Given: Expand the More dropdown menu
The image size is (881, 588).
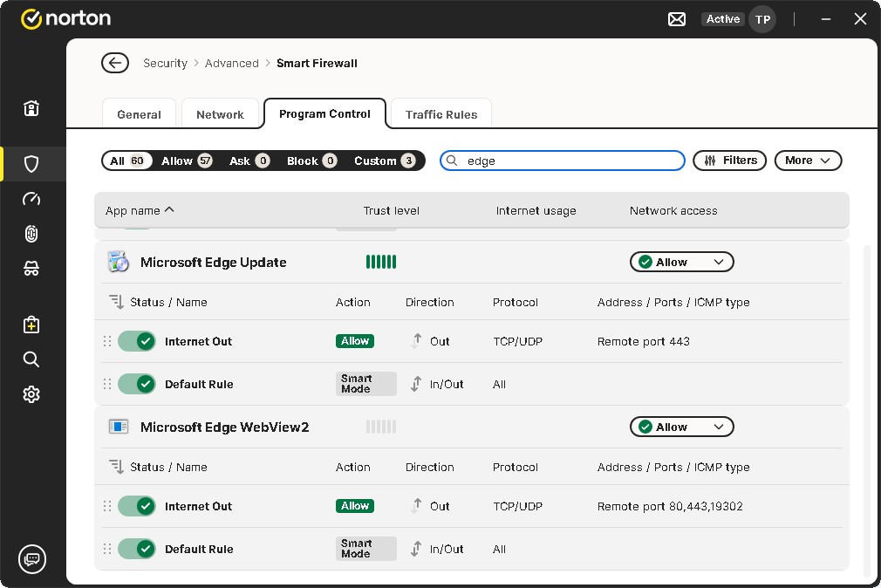Looking at the screenshot, I should [807, 161].
